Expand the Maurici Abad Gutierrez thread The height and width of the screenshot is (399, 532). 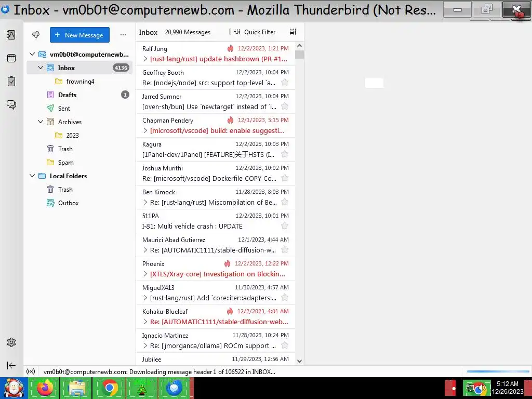145,250
